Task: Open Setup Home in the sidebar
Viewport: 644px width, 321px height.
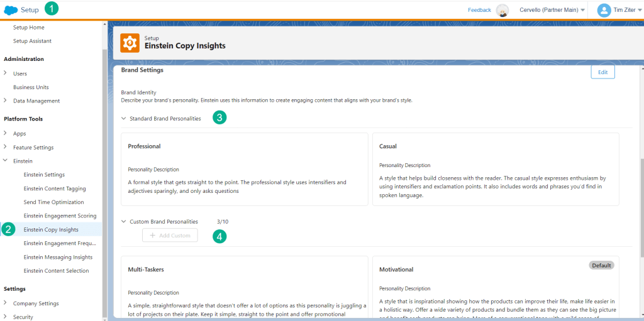Action: (x=28, y=28)
